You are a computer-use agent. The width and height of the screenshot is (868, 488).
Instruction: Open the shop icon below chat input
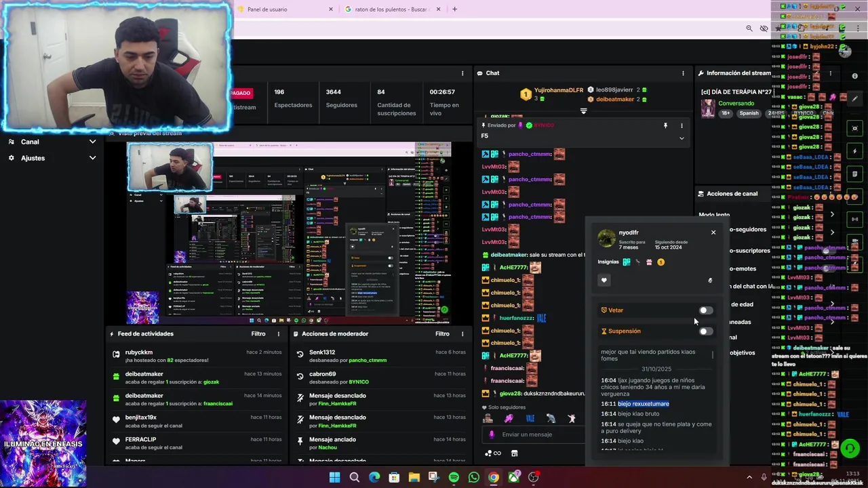(514, 453)
